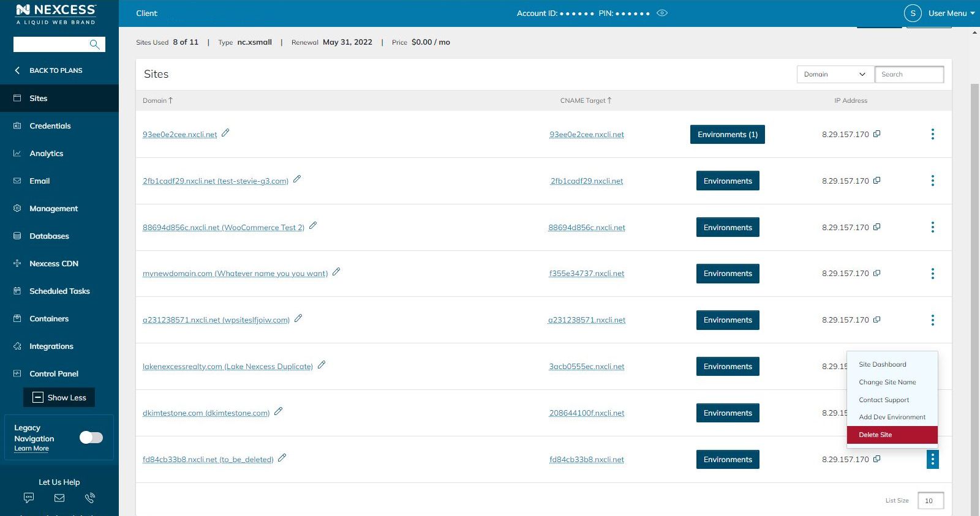
Task: Copy IP address in 88694d856c.nxcli.net row
Action: click(876, 226)
